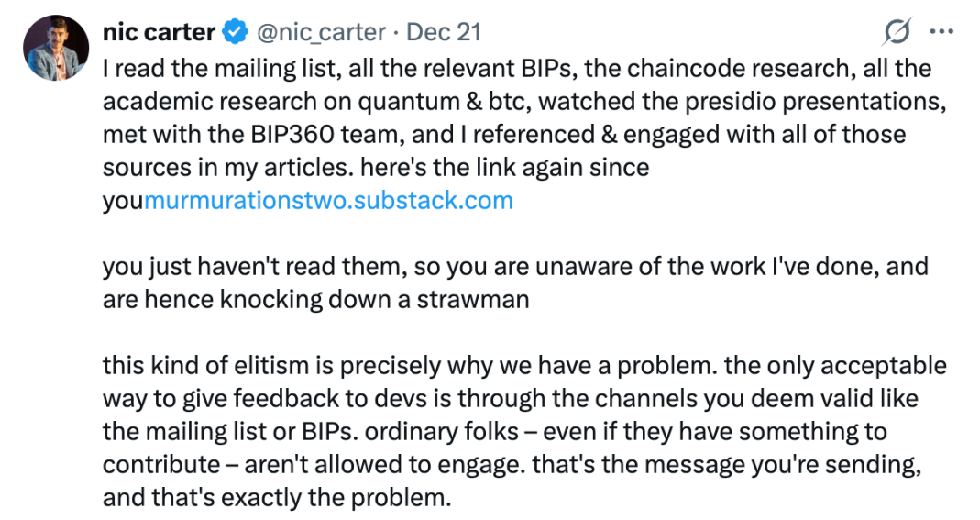Click the line starting "way to give feedback"
Viewport: 980px width, 520px height.
pyautogui.click(x=510, y=399)
